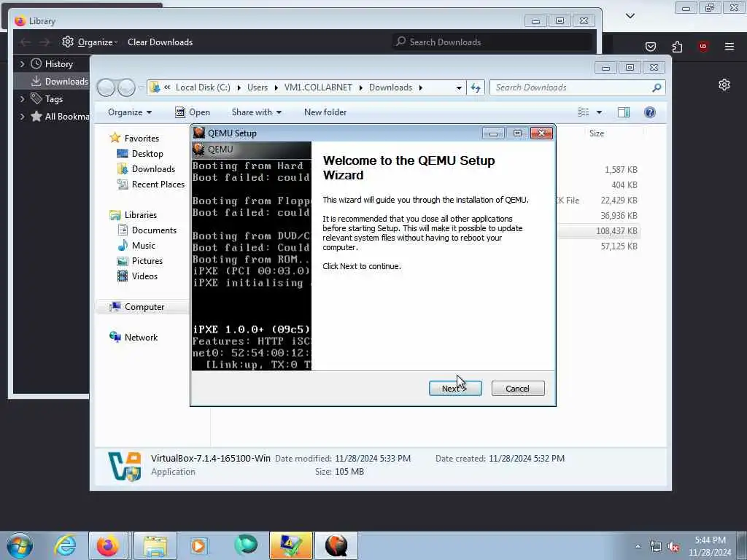747x560 pixels.
Task: Select Users in the address breadcrumb
Action: [258, 87]
